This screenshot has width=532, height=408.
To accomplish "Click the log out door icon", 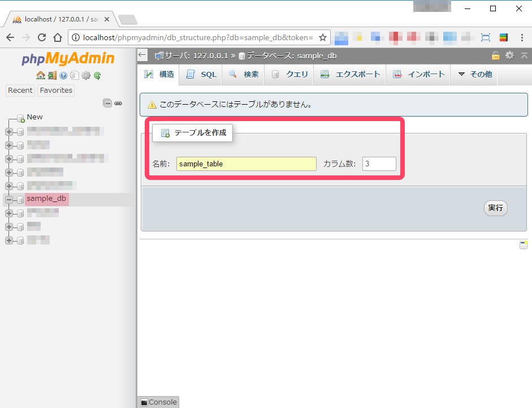I will tap(52, 75).
